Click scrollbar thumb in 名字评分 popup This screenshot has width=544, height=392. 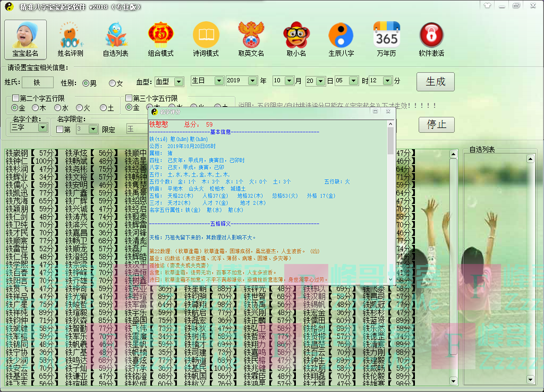click(390, 140)
